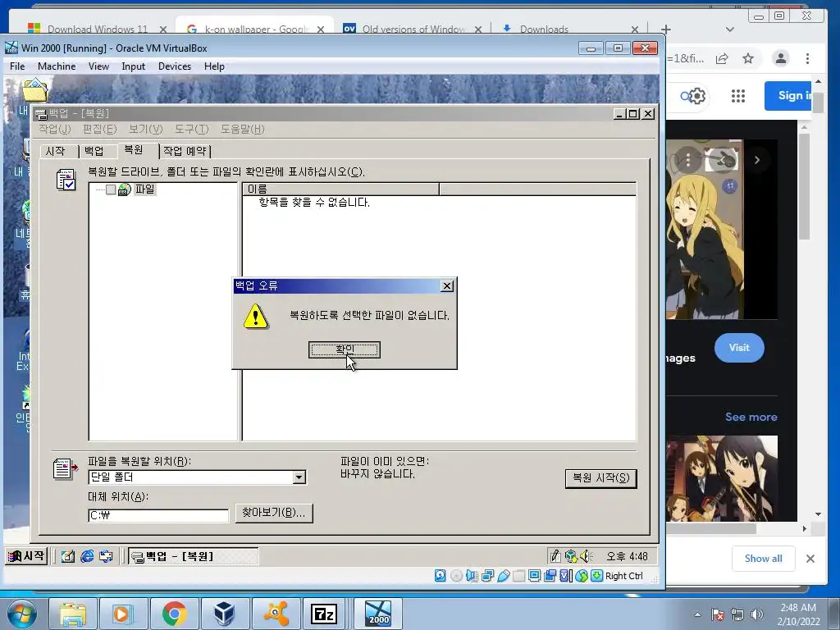Click the K-On band image thumbnail
Viewport: 840px width, 630px height.
(x=722, y=478)
